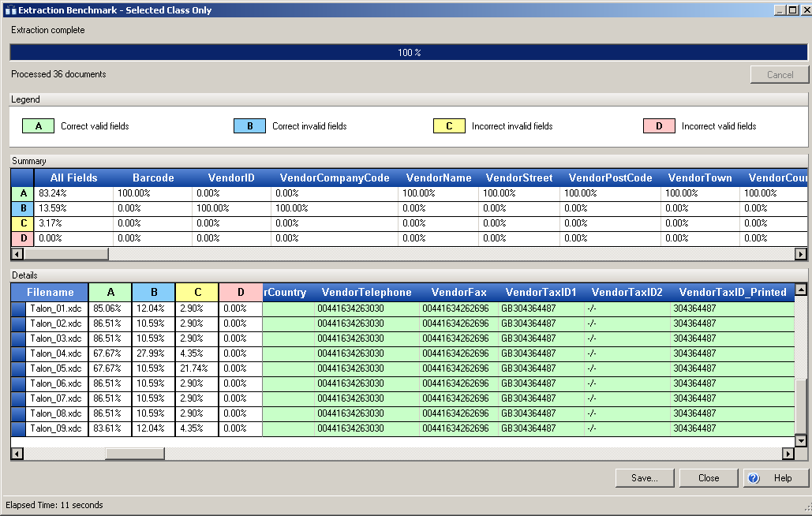Select the Close button

coord(708,478)
